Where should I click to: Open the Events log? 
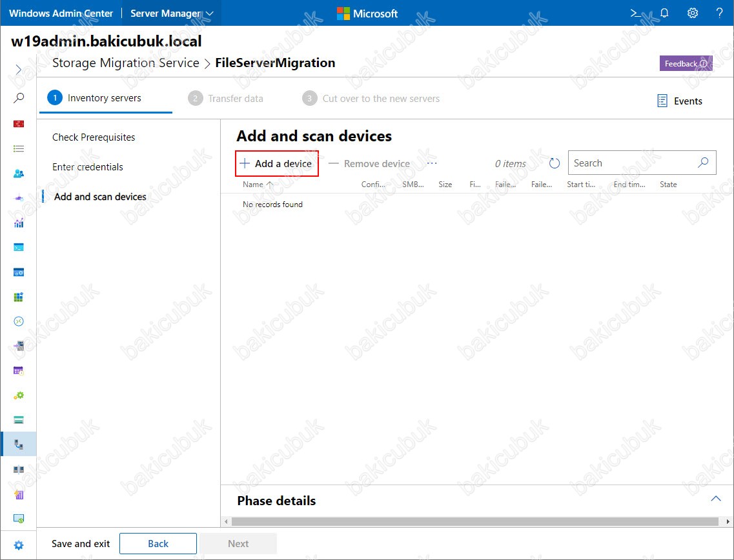[x=680, y=101]
